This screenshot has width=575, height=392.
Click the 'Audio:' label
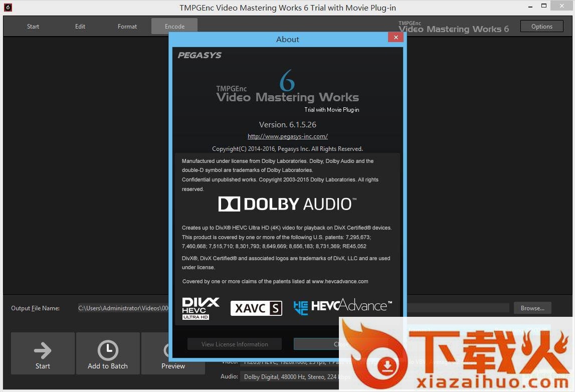pos(229,376)
